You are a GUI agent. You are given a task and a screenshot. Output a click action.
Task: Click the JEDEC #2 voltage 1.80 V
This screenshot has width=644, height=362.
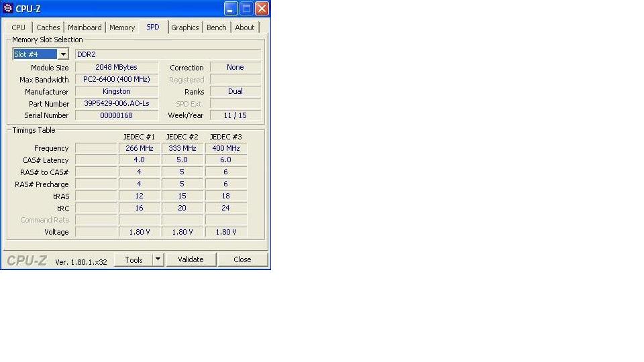182,233
